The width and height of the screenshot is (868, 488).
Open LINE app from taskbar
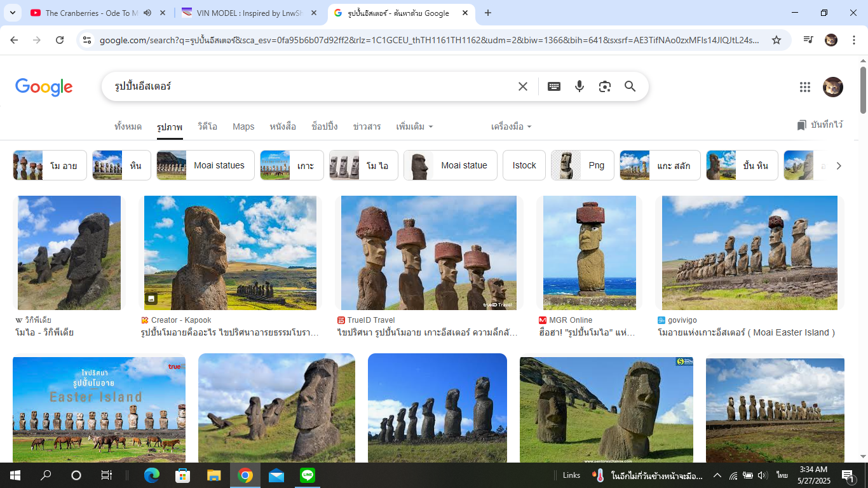coord(308,475)
